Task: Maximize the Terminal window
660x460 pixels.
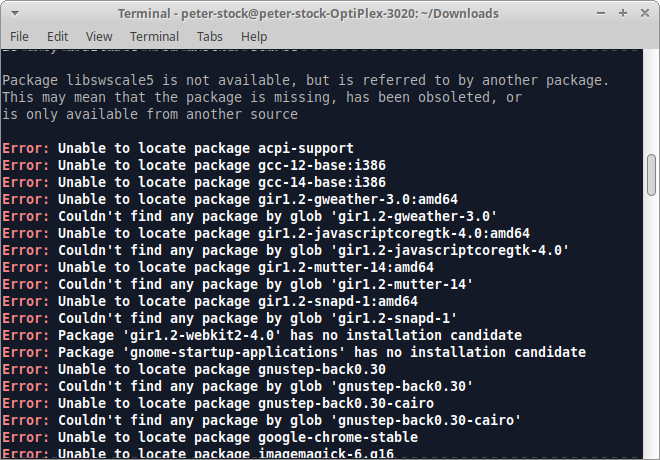Action: pos(624,13)
